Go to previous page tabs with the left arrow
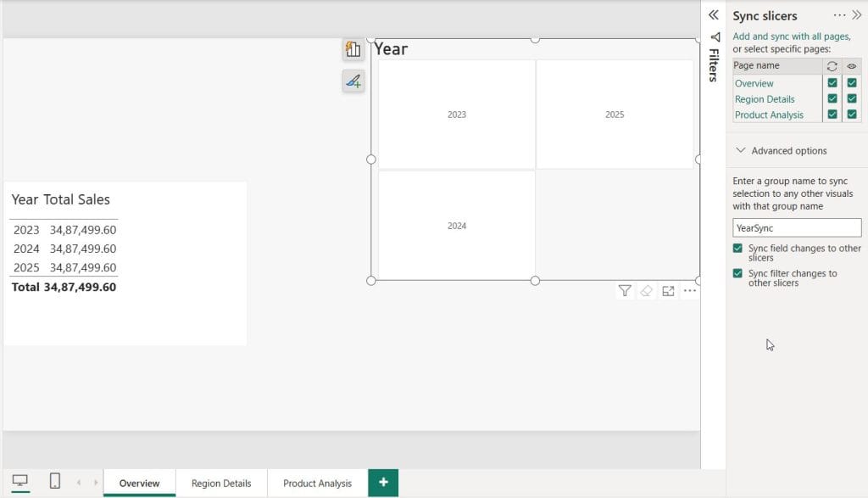Screen dimensions: 868x498 tap(79, 483)
